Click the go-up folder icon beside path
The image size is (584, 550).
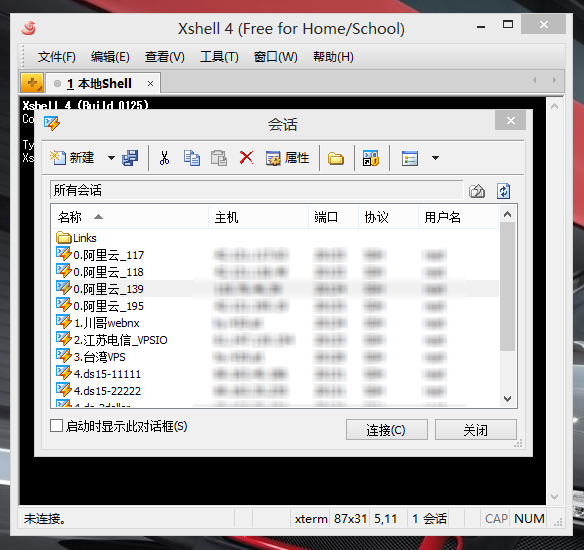pyautogui.click(x=477, y=191)
